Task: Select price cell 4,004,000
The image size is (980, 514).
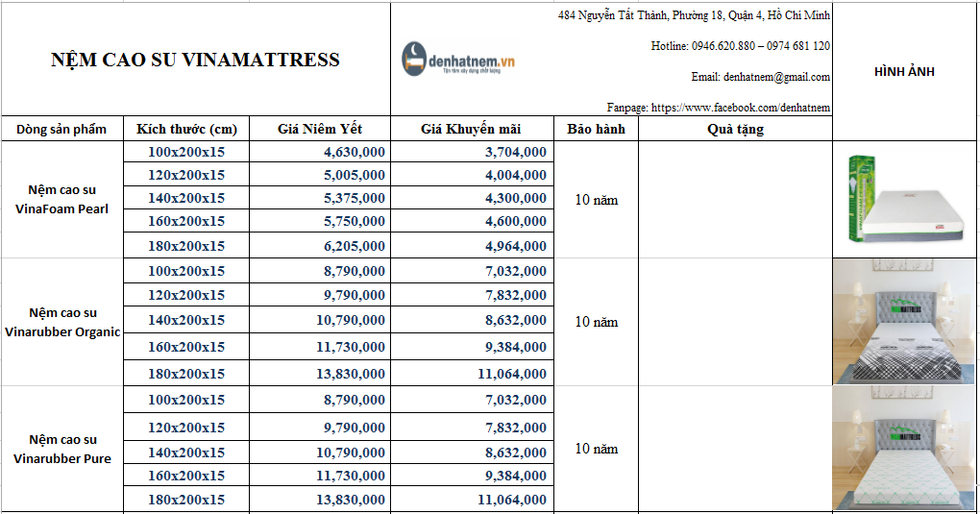Action: (x=472, y=175)
